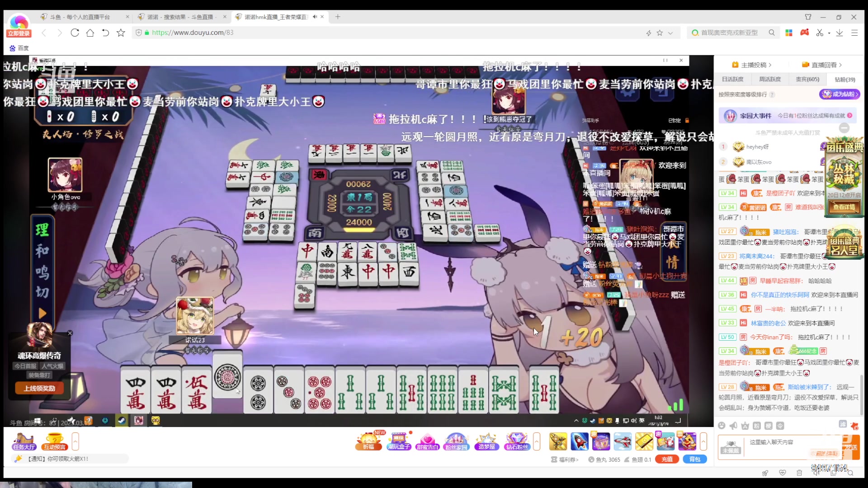Click the 充值 recharge button
868x488 pixels.
coord(667,459)
